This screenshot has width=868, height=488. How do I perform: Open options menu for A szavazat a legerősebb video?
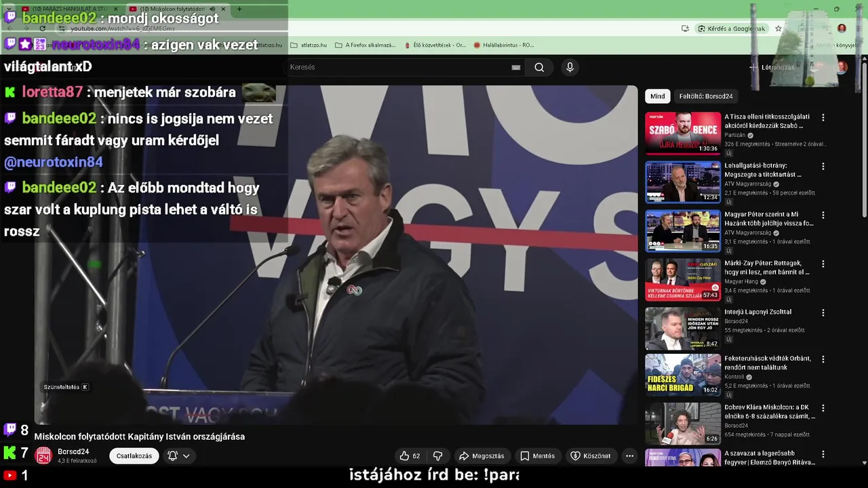point(823,455)
